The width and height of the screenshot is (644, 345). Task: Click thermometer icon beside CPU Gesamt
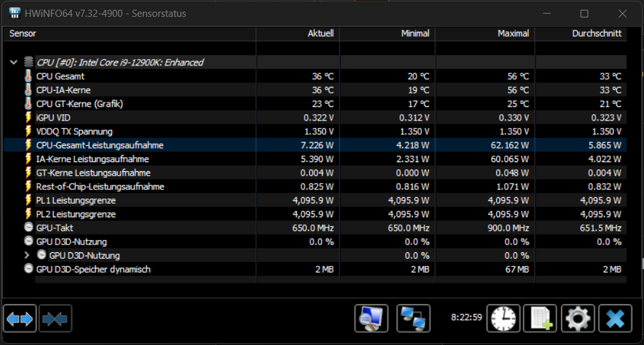[29, 76]
